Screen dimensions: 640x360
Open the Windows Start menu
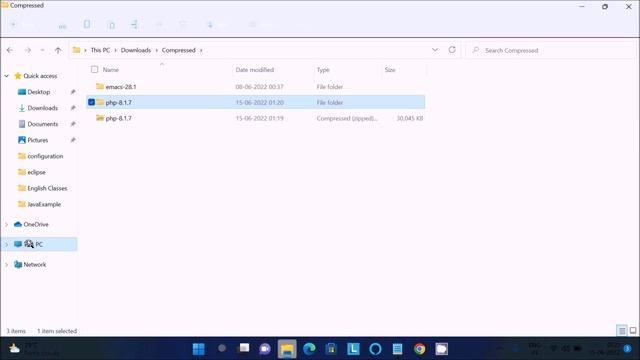199,349
